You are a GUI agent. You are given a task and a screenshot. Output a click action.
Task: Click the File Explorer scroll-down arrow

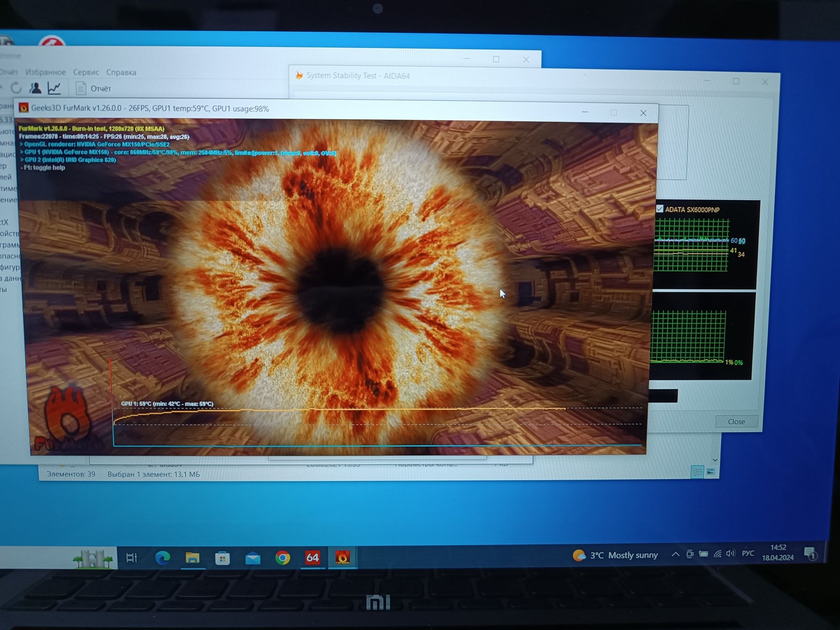point(715,460)
